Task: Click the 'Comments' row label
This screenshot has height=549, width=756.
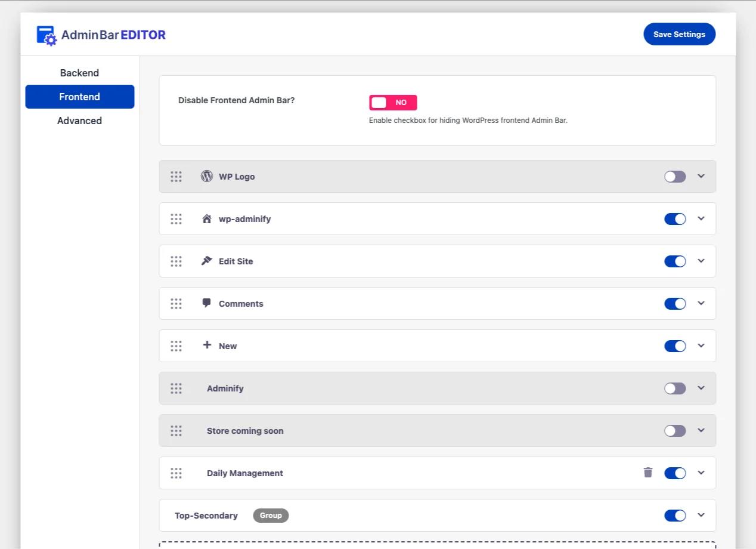Action: click(x=241, y=304)
